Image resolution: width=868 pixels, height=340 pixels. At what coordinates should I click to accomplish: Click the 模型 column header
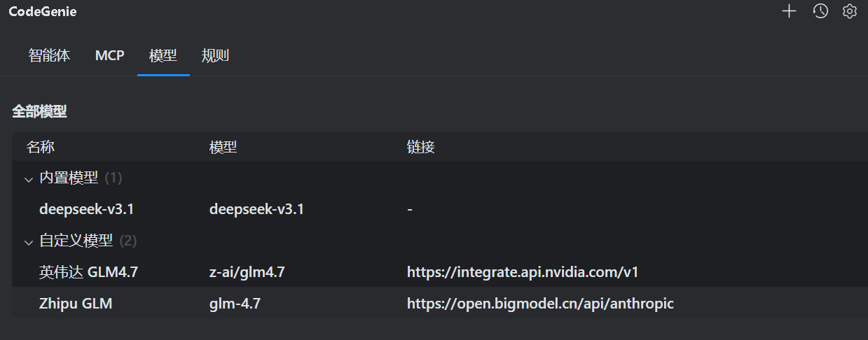tap(223, 147)
